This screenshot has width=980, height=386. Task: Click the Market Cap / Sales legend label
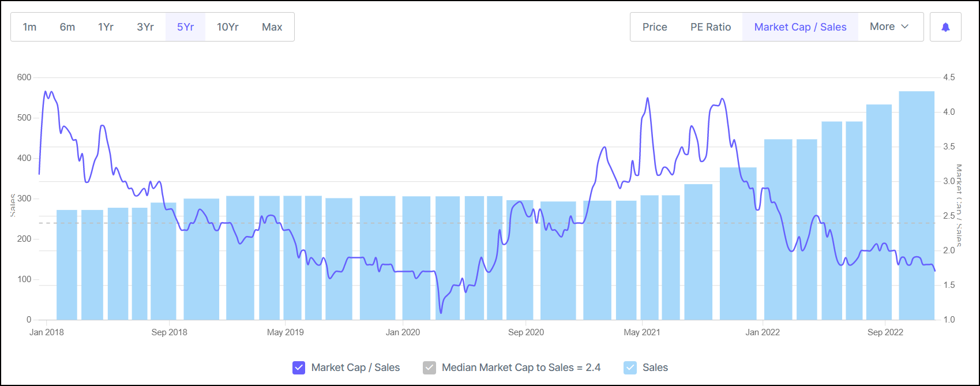pos(355,368)
